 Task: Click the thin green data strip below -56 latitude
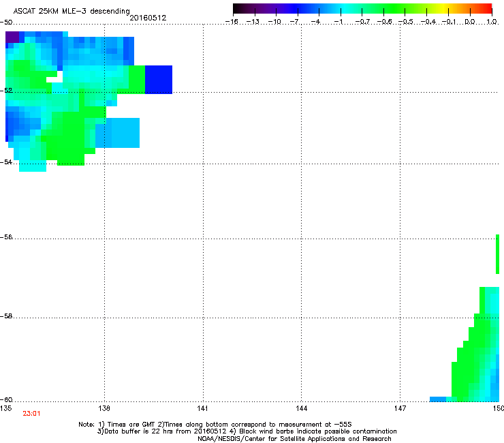[498, 254]
